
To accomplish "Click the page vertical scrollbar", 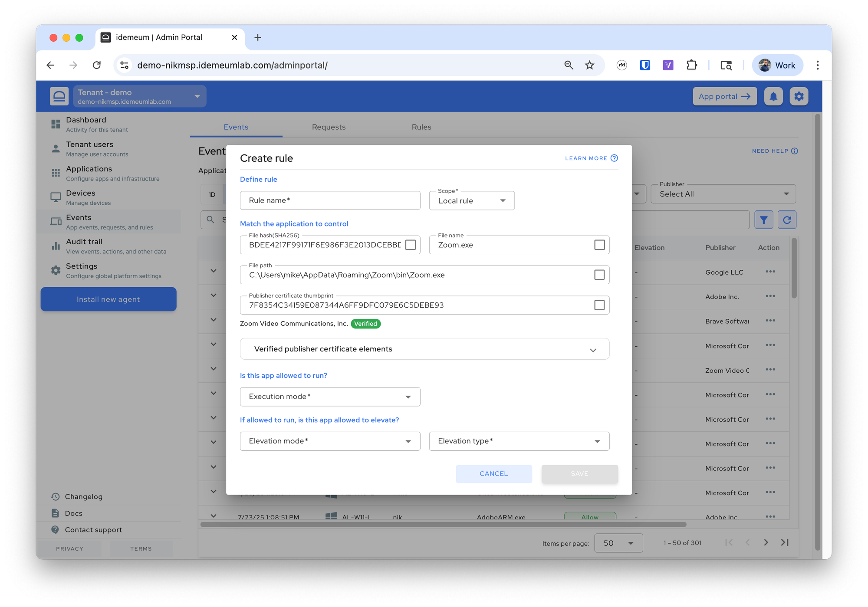I will click(818, 332).
